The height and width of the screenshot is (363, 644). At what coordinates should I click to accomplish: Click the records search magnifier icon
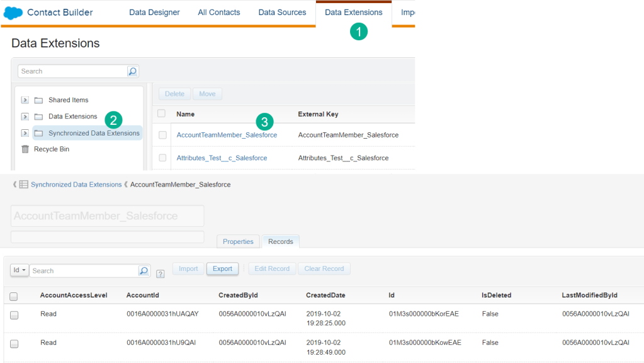coord(144,270)
